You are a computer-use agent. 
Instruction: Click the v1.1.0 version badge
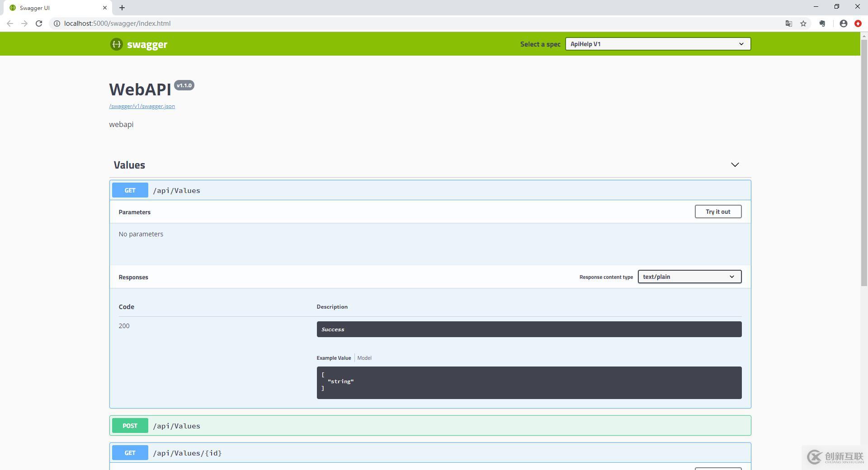184,85
